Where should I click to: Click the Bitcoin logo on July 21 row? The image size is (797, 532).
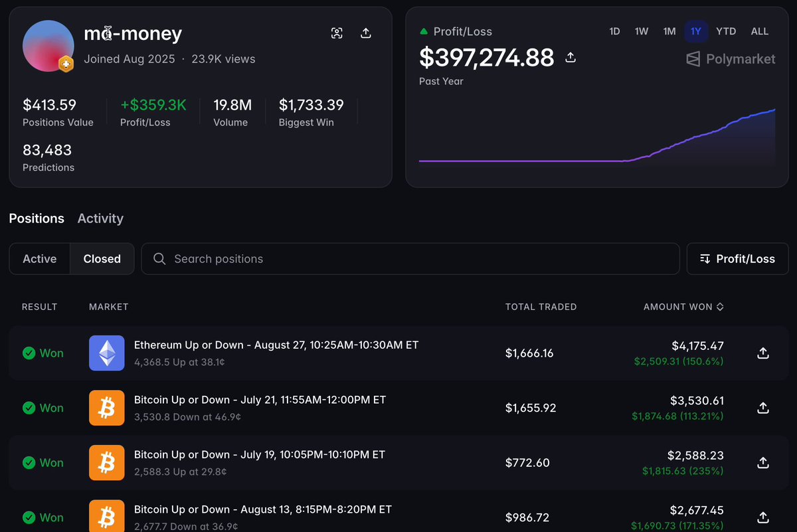coord(107,408)
